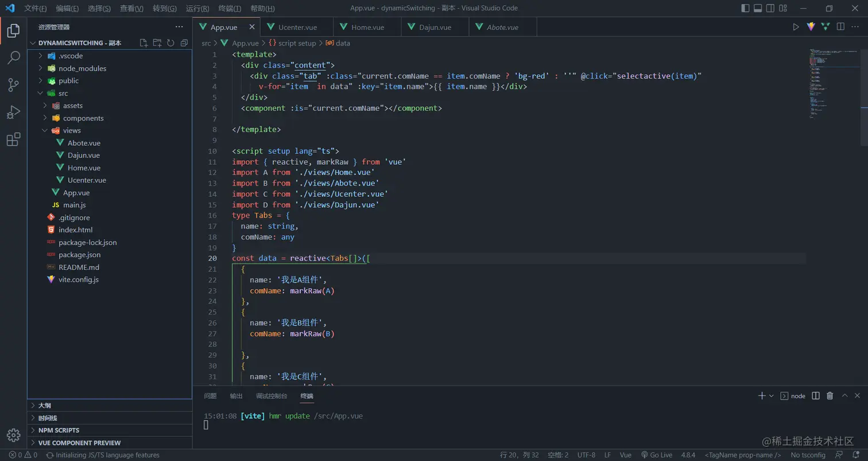Screen dimensions: 868x461
Task: Open the Extensions view
Action: (13, 139)
